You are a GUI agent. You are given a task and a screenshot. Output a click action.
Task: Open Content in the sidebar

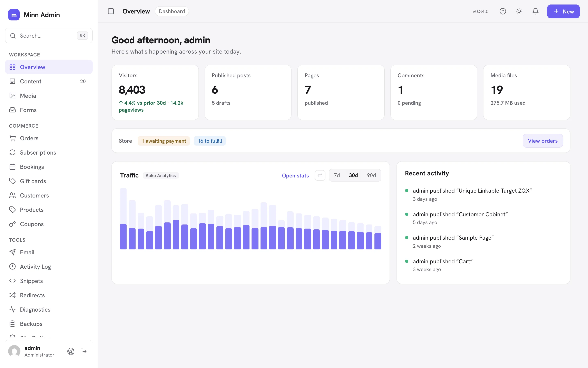click(49, 81)
